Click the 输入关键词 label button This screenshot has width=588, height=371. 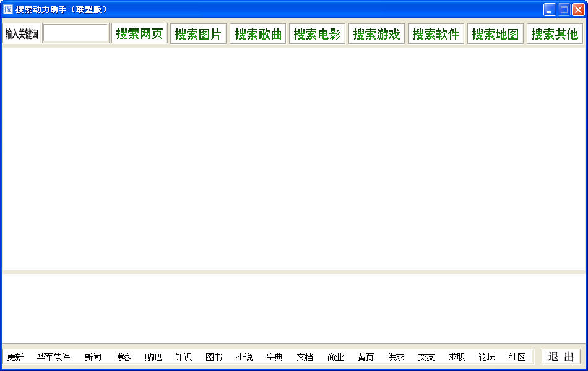coord(22,34)
